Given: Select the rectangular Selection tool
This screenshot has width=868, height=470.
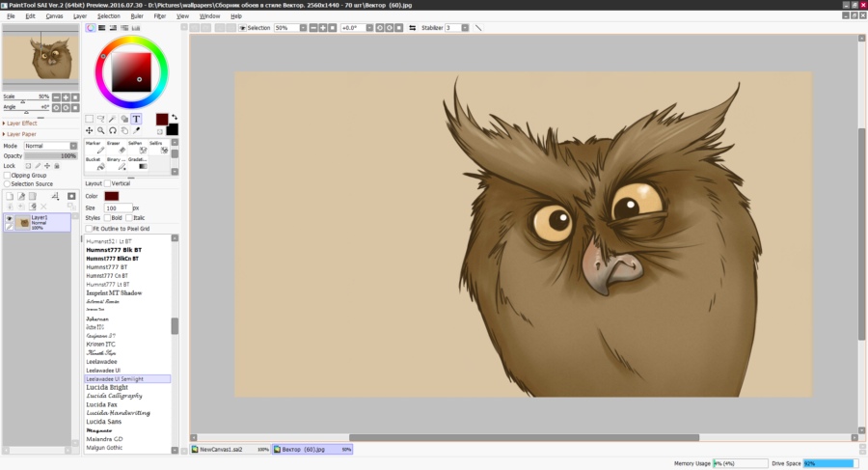Looking at the screenshot, I should click(x=90, y=119).
